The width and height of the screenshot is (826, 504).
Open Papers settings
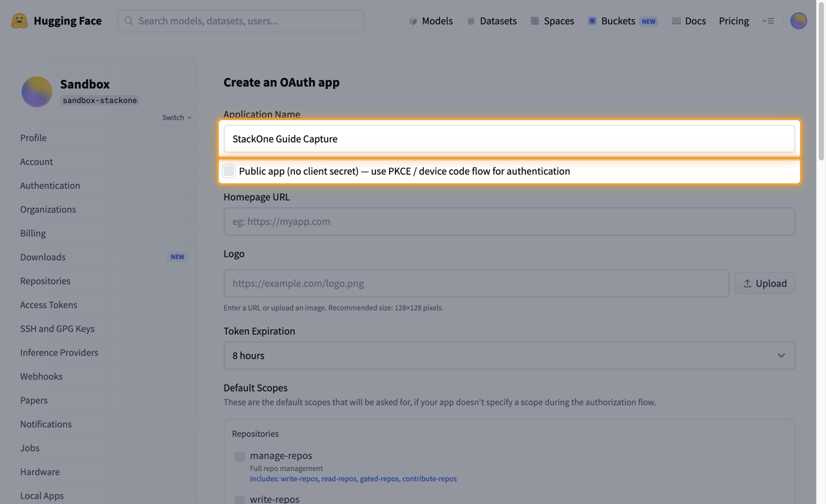[104, 400]
